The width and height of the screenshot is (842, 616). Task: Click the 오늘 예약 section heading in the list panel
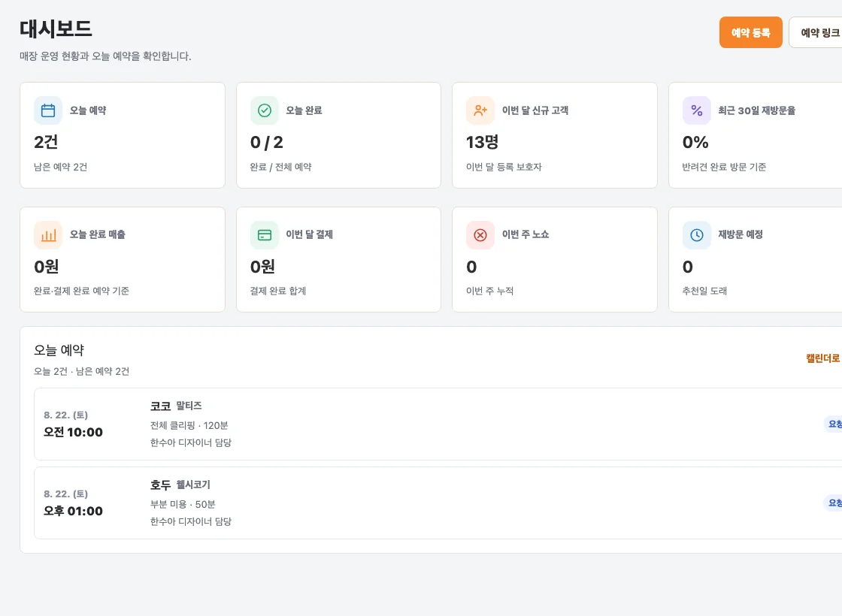[59, 350]
